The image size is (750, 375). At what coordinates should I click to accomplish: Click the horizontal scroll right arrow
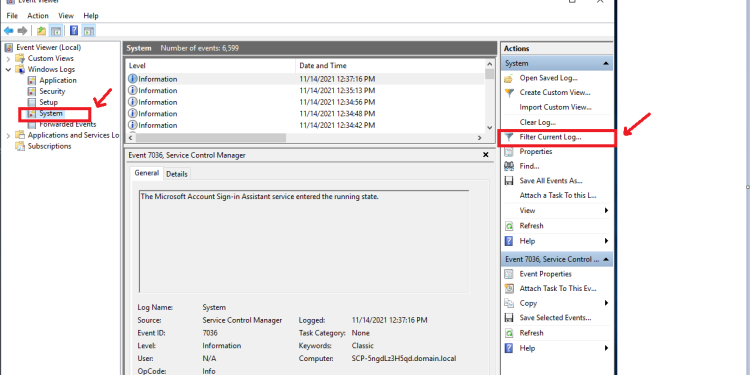pyautogui.click(x=479, y=138)
